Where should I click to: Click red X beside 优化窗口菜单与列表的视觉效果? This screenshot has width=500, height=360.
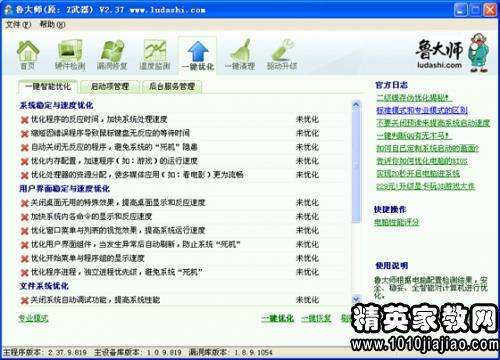click(x=24, y=231)
